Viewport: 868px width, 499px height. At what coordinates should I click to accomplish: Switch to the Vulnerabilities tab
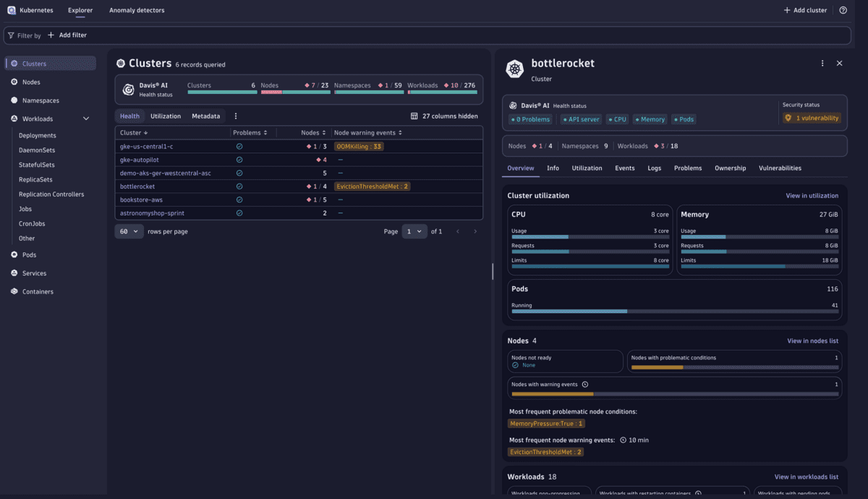(x=780, y=168)
